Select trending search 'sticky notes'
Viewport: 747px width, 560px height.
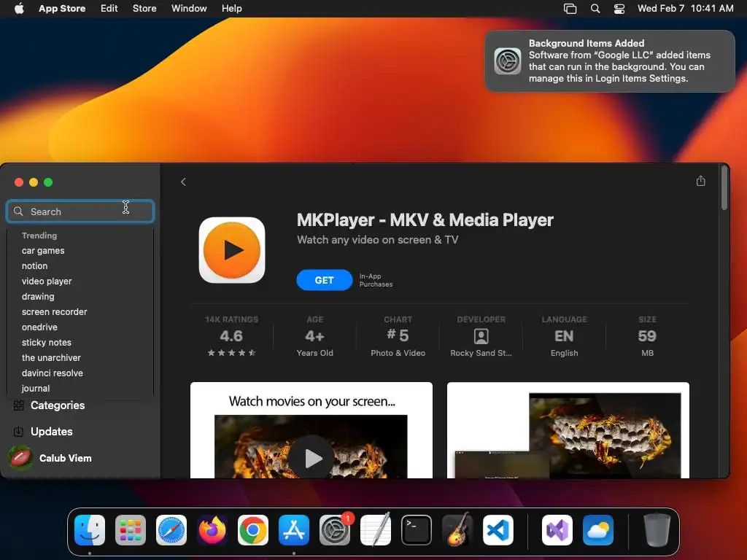click(47, 343)
